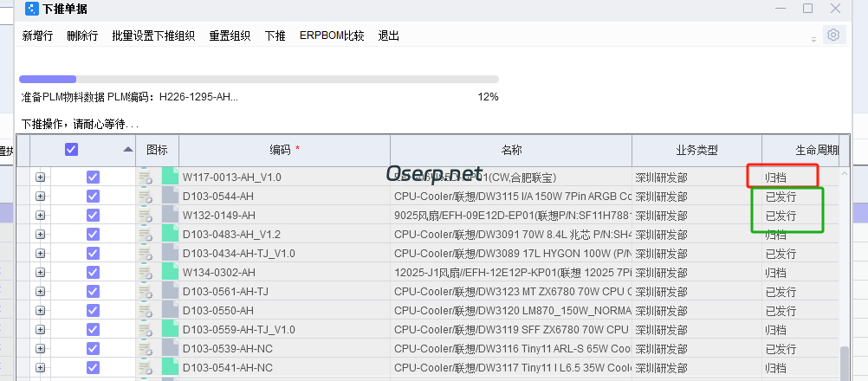The image size is (868, 381).
Task: Click the green file icon for D103-0483-AH_V1.2
Action: coord(170,235)
